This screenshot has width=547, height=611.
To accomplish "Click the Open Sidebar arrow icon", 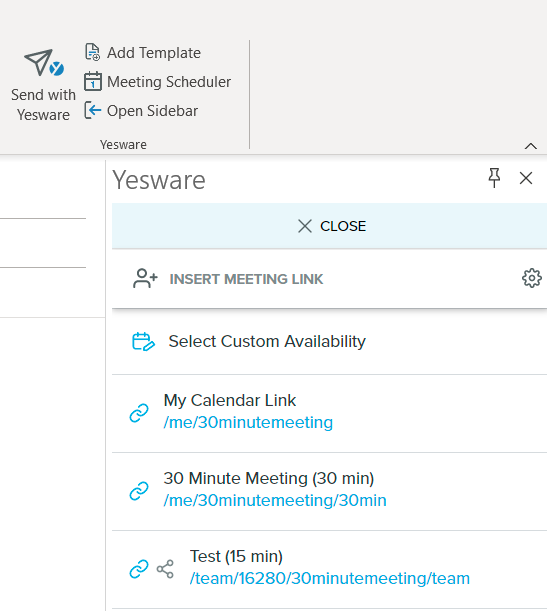I will coord(93,110).
